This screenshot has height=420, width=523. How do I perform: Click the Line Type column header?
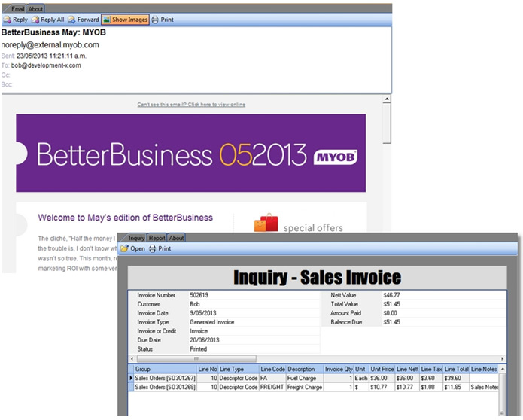(x=239, y=369)
